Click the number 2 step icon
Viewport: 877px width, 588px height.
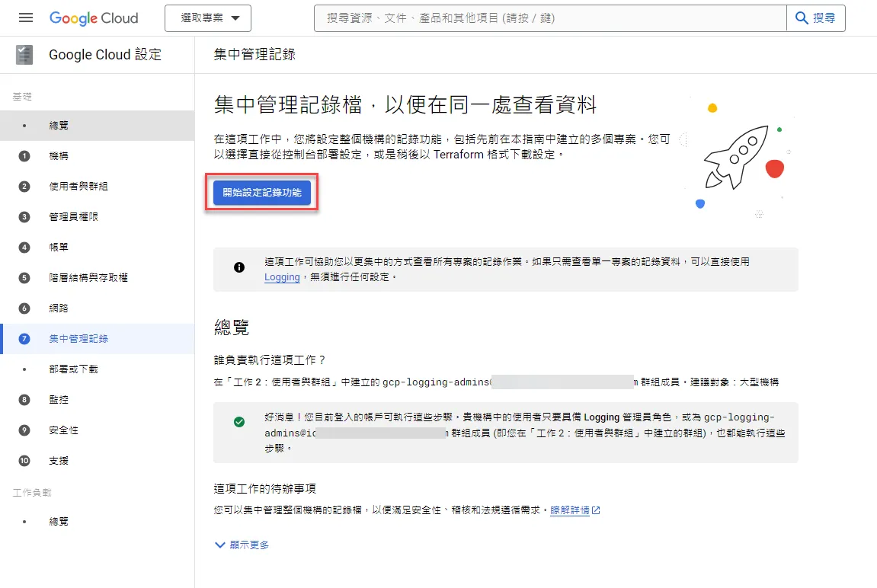(x=24, y=186)
